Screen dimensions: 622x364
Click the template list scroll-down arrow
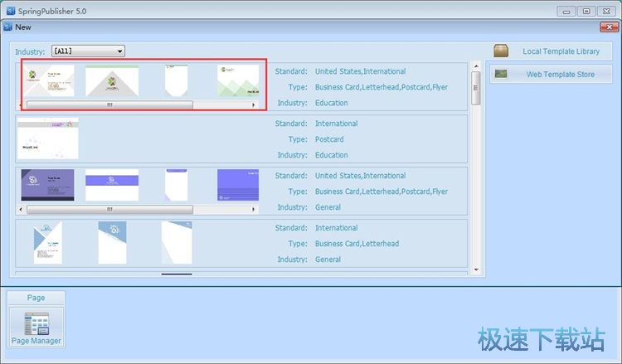tap(476, 269)
